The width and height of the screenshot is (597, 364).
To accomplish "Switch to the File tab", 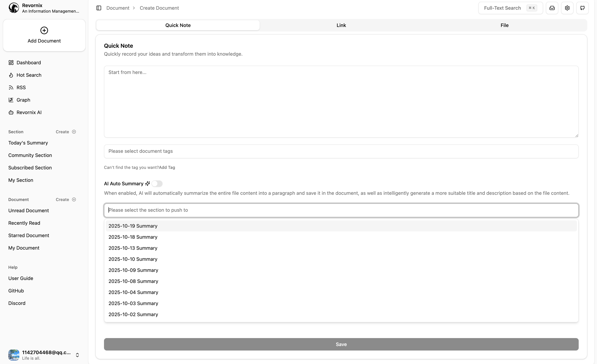I will (x=504, y=25).
